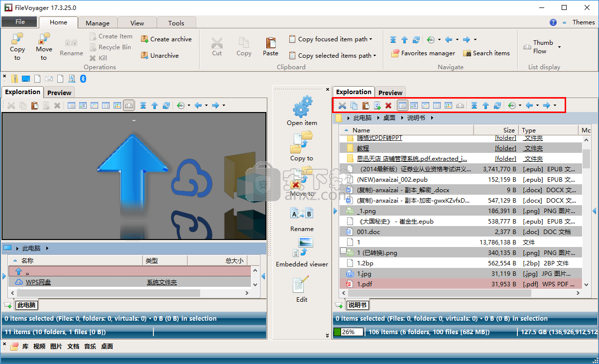Click the Rename icon in the middle panel
599x364 pixels.
[x=302, y=213]
